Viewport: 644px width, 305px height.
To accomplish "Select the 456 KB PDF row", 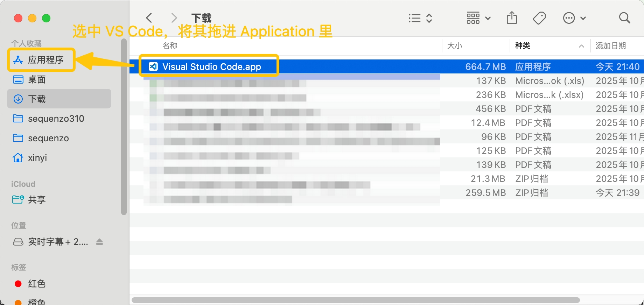I will coord(387,109).
